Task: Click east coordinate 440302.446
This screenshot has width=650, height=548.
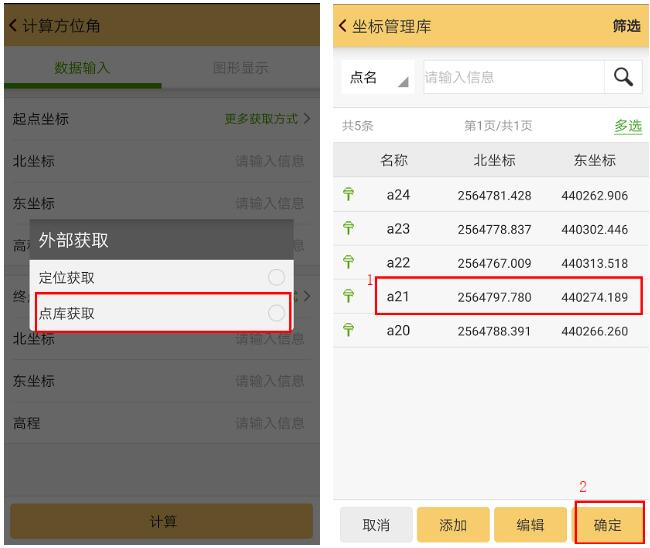Action: point(594,229)
